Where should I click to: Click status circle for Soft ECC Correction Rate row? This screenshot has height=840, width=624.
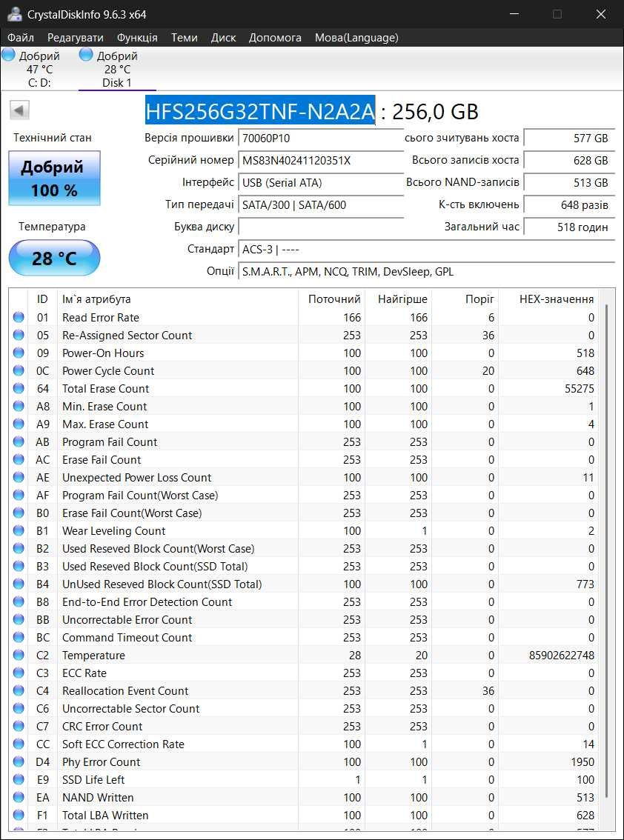19,744
